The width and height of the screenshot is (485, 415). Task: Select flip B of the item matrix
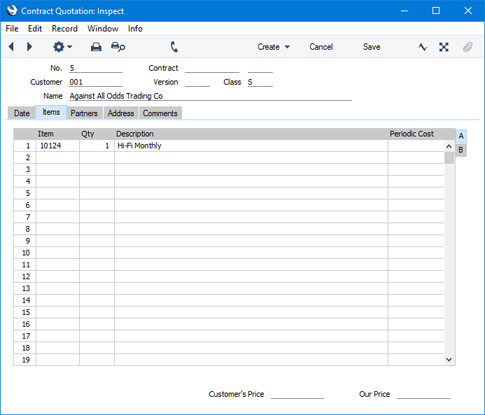(461, 150)
